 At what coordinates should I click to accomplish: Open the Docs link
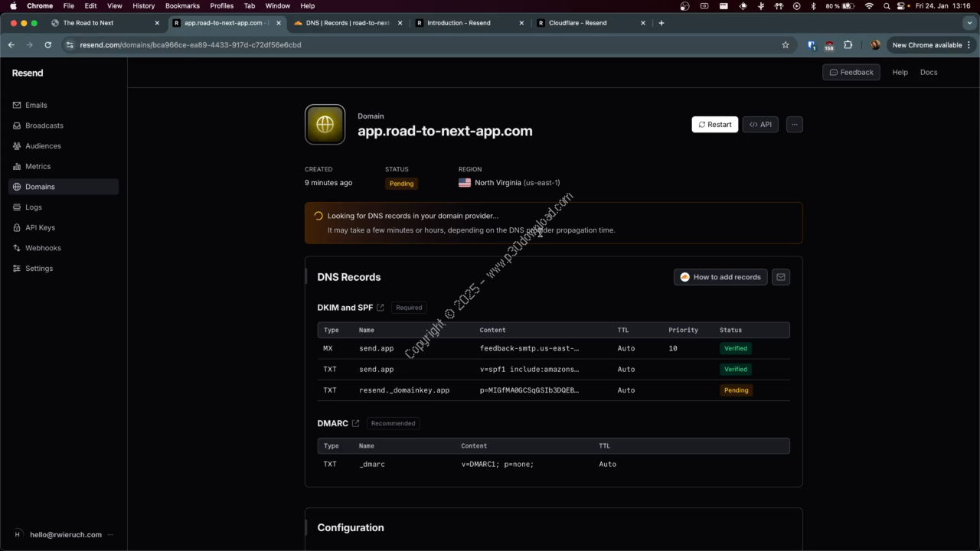929,72
